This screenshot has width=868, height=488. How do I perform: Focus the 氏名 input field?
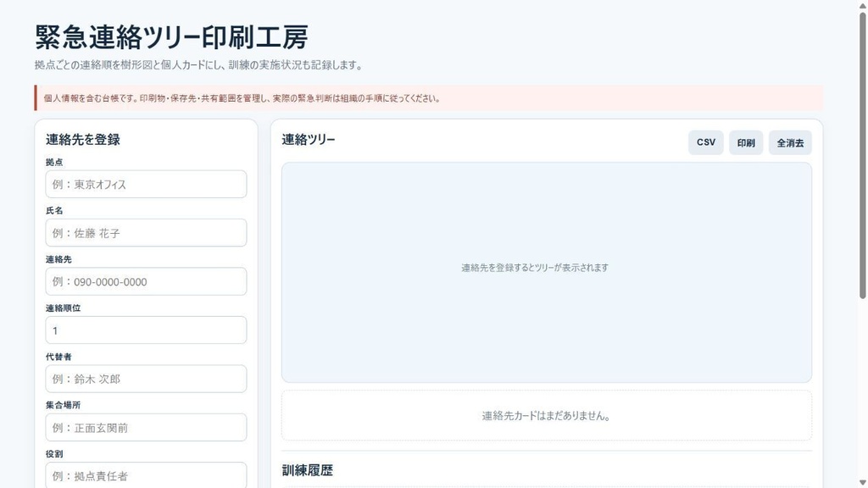(146, 233)
